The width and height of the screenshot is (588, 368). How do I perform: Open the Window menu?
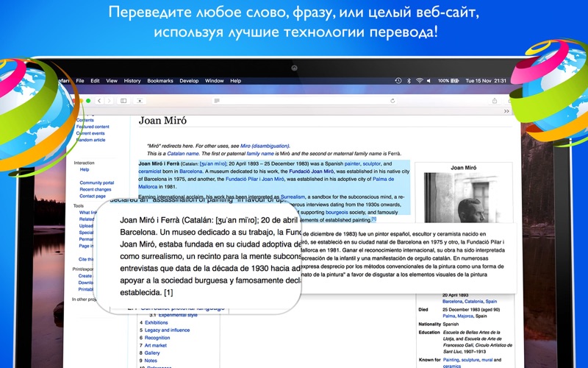[x=214, y=81]
